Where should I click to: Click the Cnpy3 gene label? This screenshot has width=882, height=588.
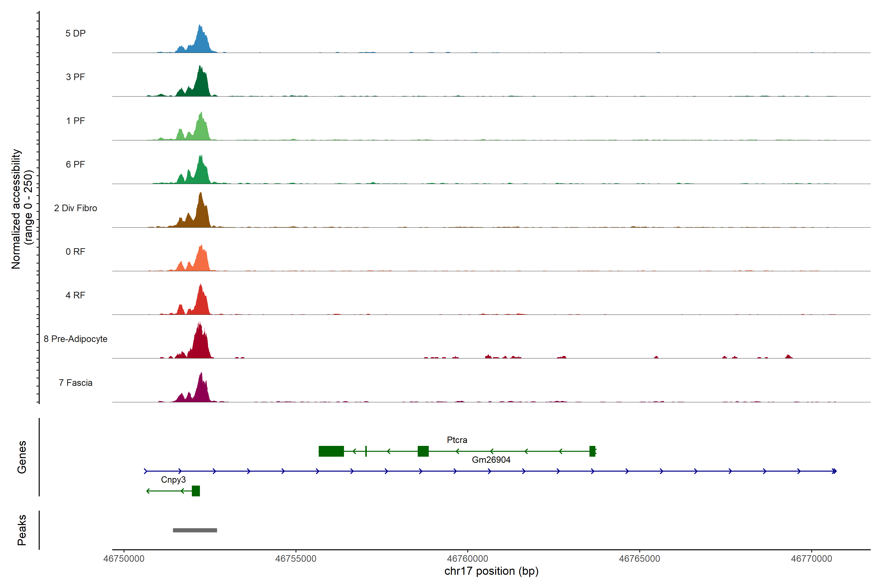tap(173, 480)
